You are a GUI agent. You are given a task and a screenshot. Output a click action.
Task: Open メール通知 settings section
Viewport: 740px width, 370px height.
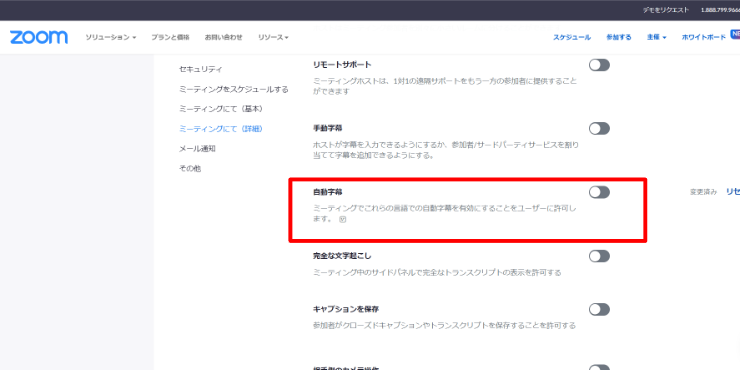[x=197, y=149]
